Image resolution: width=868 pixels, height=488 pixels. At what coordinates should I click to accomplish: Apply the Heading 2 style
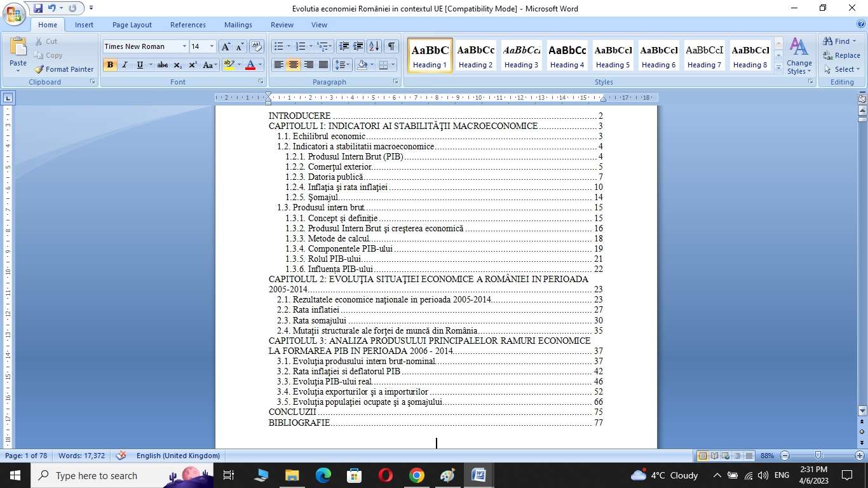[476, 55]
